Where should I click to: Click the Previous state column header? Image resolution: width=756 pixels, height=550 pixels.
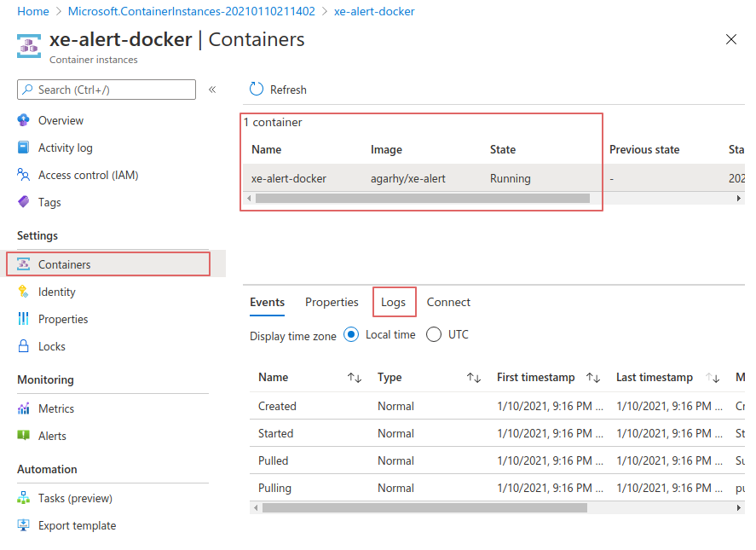pos(644,149)
